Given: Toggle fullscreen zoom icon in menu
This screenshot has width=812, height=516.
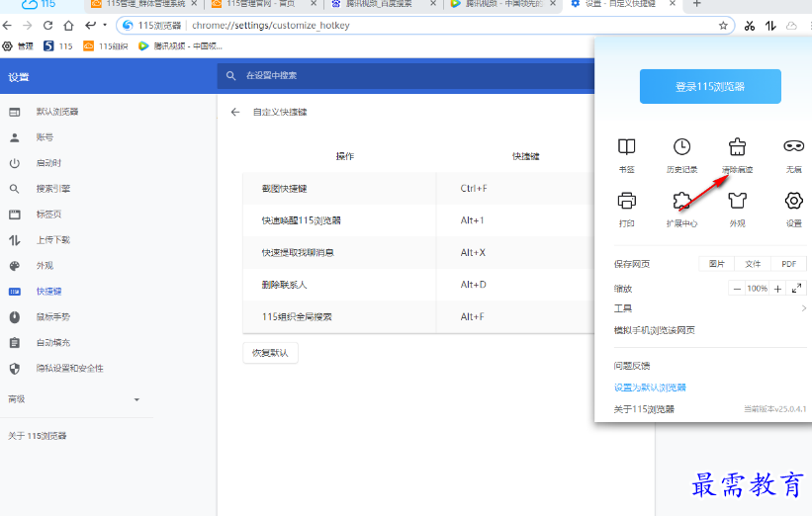Looking at the screenshot, I should click(x=796, y=289).
